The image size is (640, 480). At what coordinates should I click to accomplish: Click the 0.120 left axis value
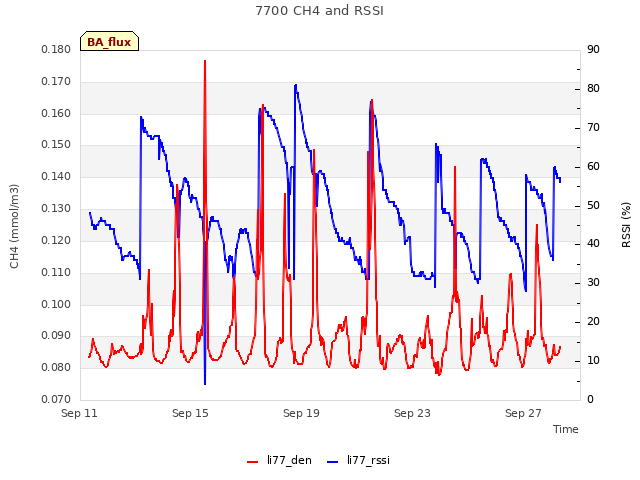point(56,240)
